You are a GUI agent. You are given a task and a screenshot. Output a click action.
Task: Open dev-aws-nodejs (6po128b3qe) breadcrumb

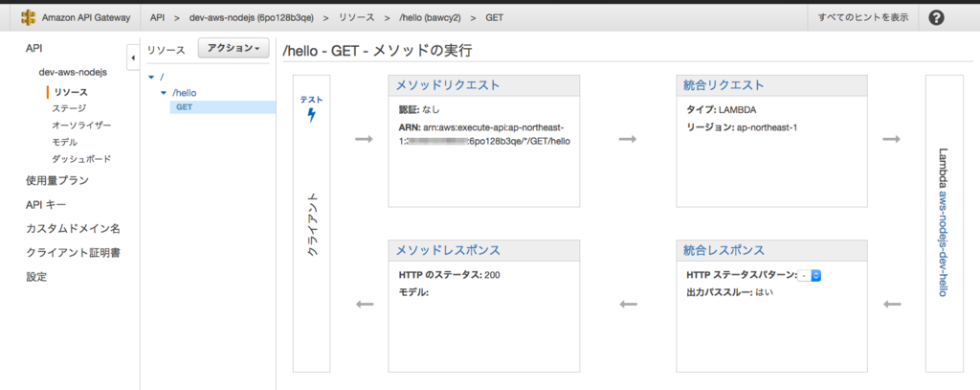coord(252,17)
